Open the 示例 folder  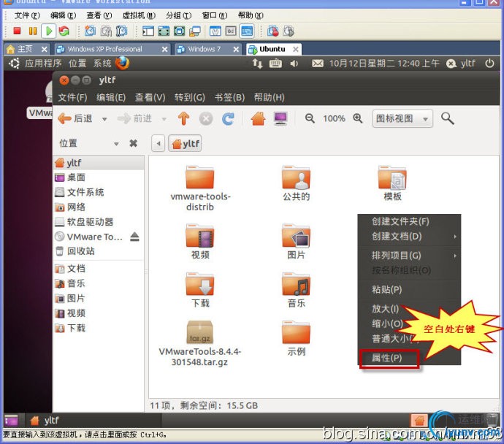click(296, 339)
